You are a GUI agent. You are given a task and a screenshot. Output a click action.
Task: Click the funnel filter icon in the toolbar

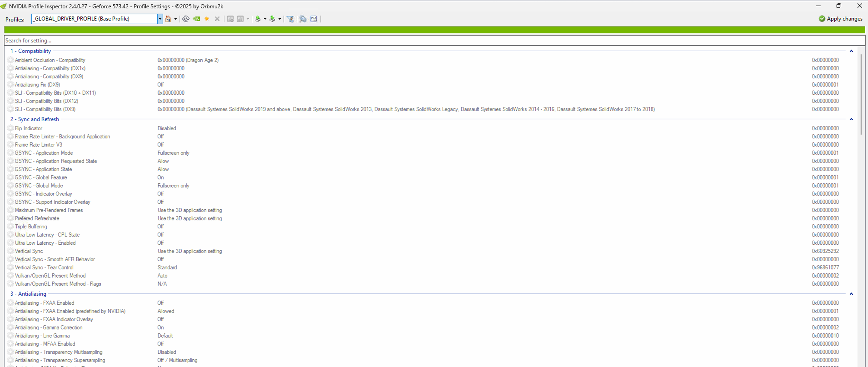(290, 19)
